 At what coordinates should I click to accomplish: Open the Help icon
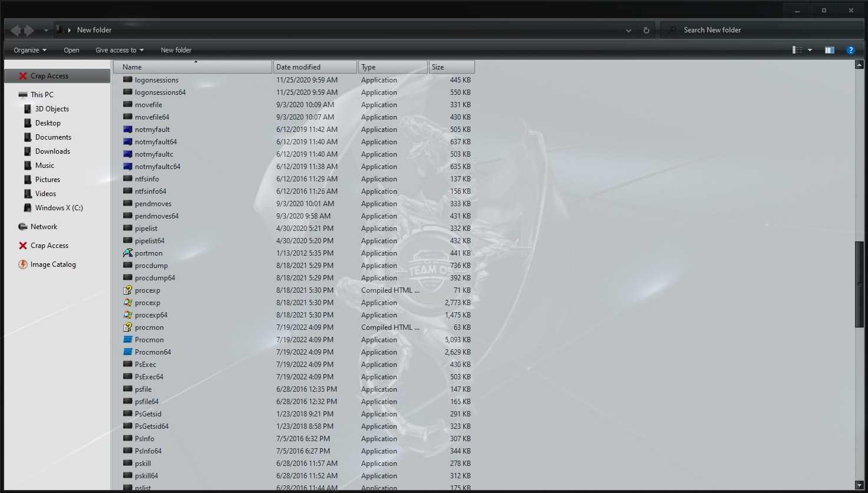(851, 50)
